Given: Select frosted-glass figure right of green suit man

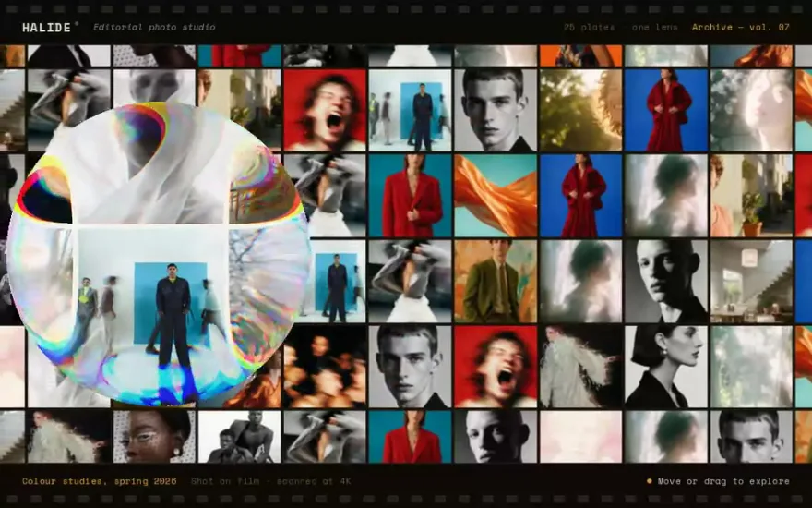Looking at the screenshot, I should pos(581,281).
